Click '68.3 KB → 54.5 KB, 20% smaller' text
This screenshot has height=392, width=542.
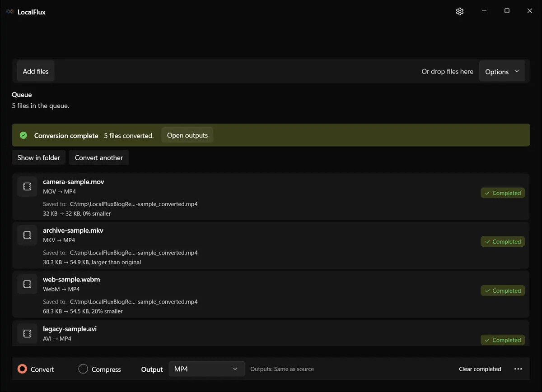pyautogui.click(x=83, y=311)
